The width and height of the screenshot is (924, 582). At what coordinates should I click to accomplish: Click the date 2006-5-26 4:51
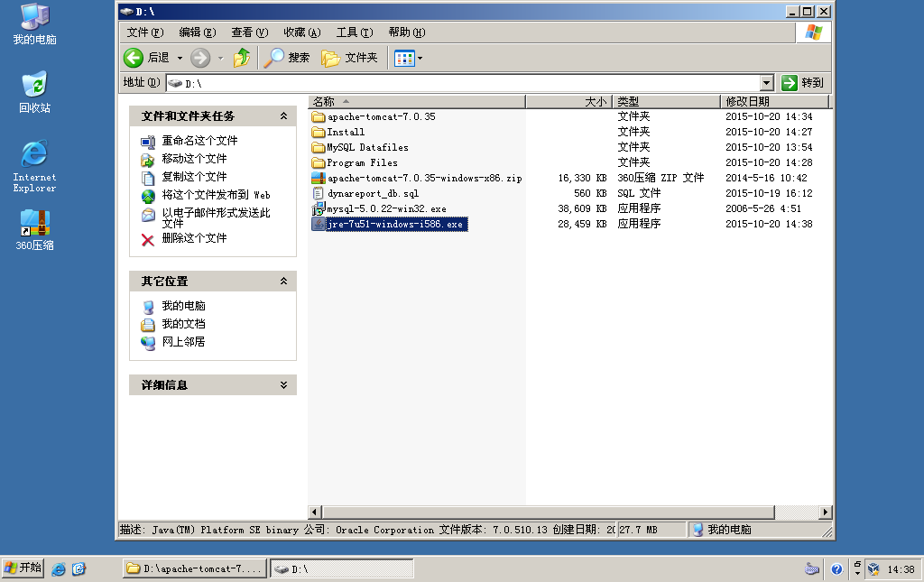pos(763,208)
